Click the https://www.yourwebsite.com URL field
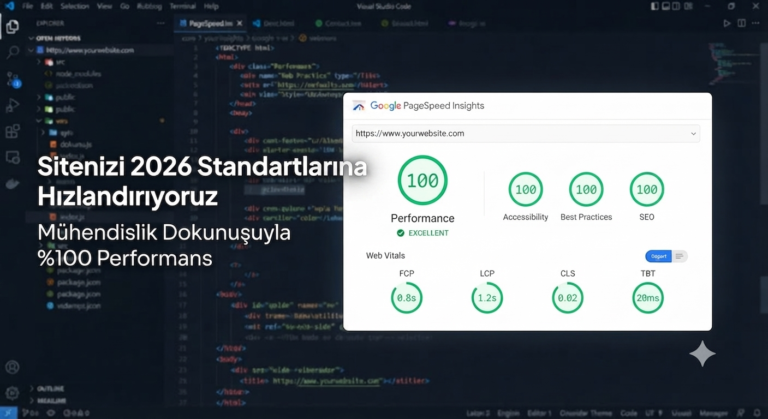768x419 pixels. (x=526, y=133)
